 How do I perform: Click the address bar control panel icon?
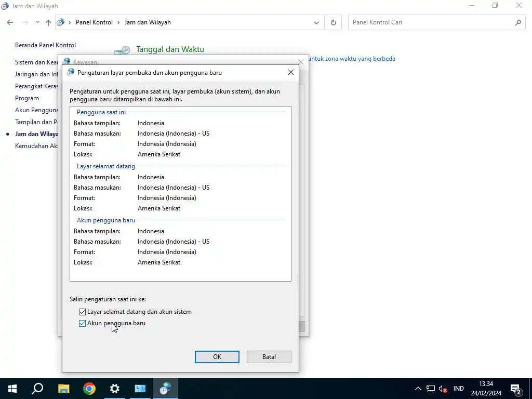pyautogui.click(x=61, y=22)
